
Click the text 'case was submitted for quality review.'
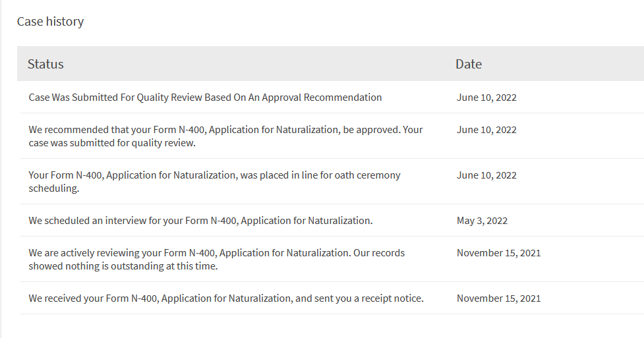pos(112,142)
